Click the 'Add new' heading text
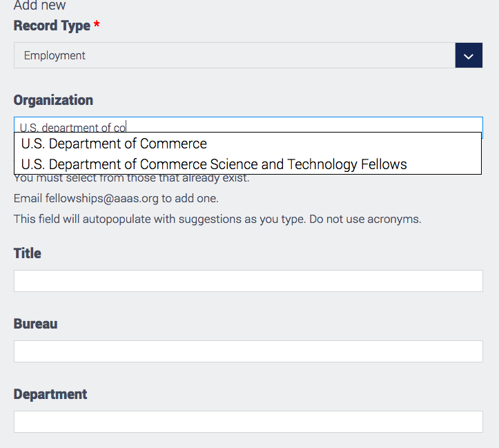The image size is (499, 448). (x=40, y=6)
